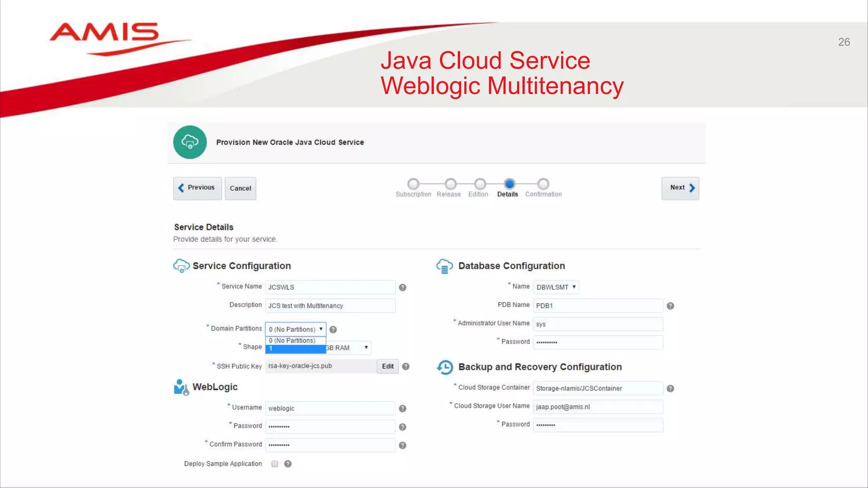Viewport: 868px width, 488px height.
Task: Click the Next button
Action: (680, 188)
